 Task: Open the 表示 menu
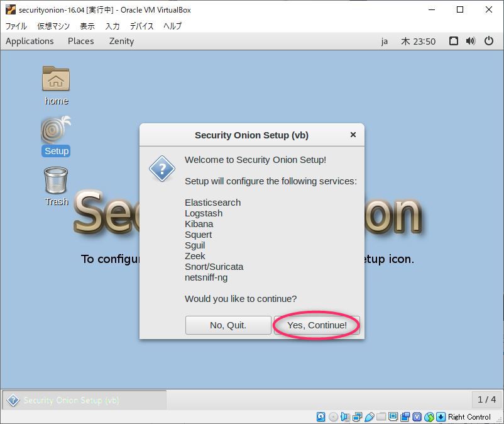tap(87, 26)
